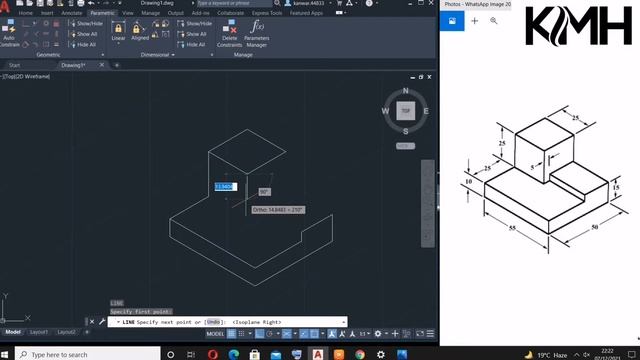Click the Windows Type here to search box
This screenshot has width=640, height=360.
(88, 354)
